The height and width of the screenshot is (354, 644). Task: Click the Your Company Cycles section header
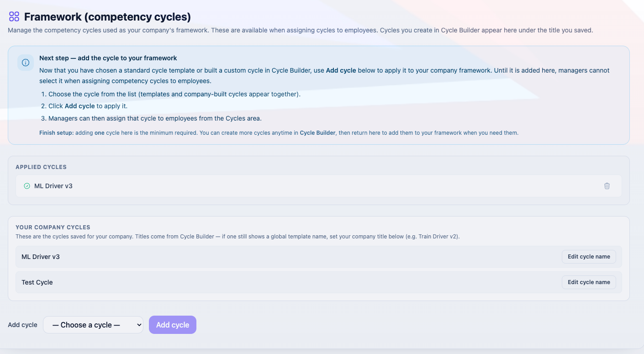(53, 227)
